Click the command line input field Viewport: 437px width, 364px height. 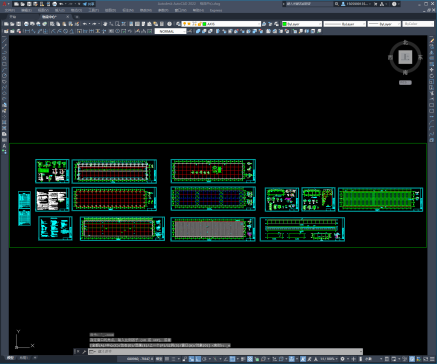click(225, 351)
